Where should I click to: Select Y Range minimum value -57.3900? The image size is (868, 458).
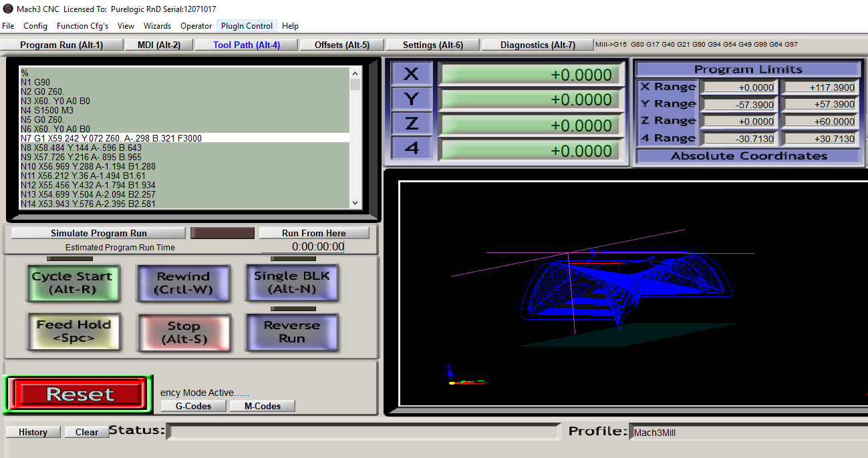738,105
